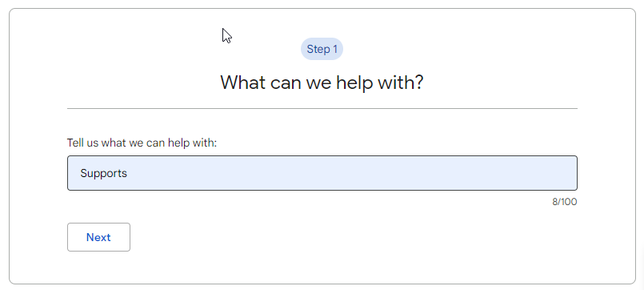Click the 'What can we help with?' heading
The height and width of the screenshot is (290, 644).
tap(322, 83)
